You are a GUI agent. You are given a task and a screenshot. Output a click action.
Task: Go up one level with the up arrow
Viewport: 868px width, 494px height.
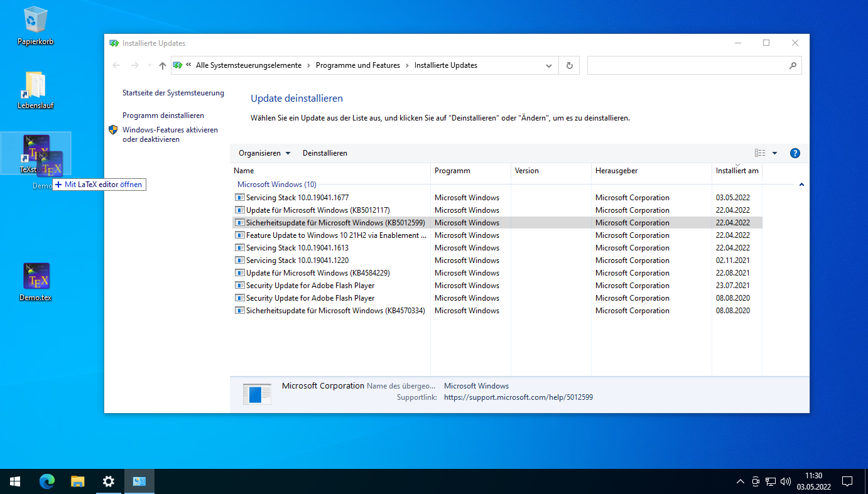[x=163, y=65]
